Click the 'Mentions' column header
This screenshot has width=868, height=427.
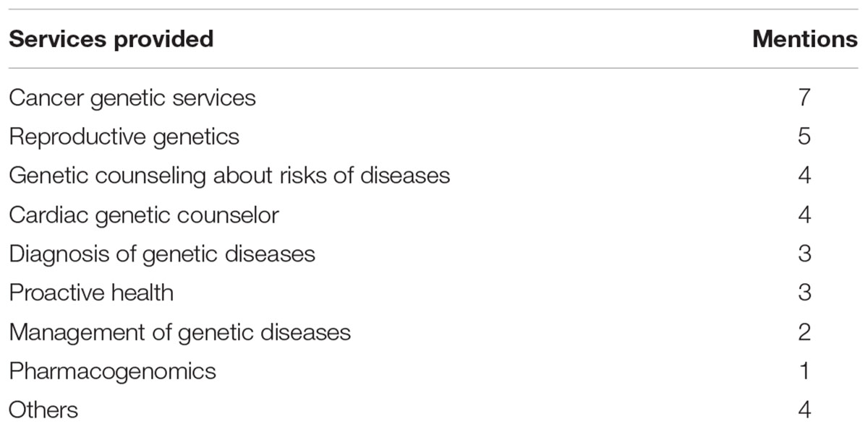(804, 38)
